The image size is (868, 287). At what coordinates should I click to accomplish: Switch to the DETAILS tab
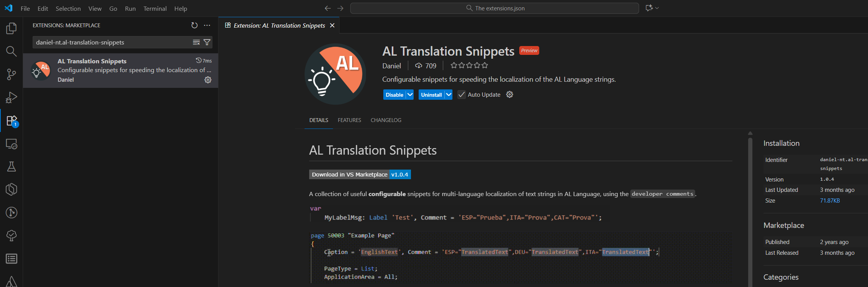click(x=319, y=120)
